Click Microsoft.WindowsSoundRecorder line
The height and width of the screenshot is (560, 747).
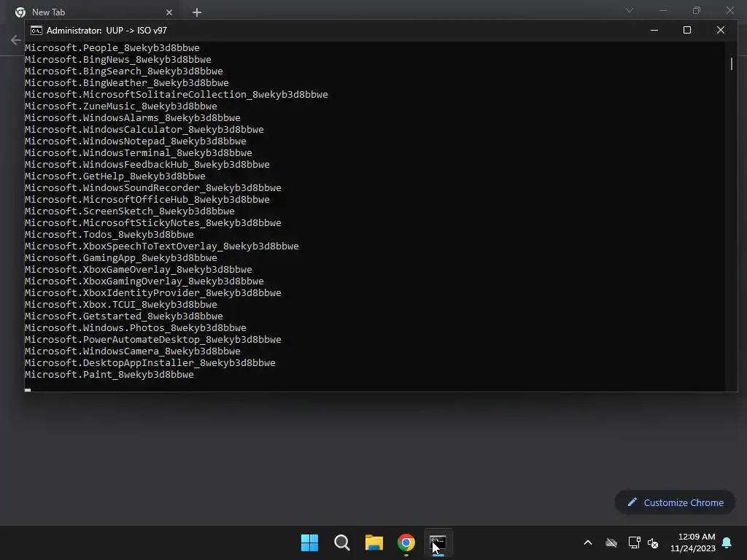pyautogui.click(x=153, y=187)
